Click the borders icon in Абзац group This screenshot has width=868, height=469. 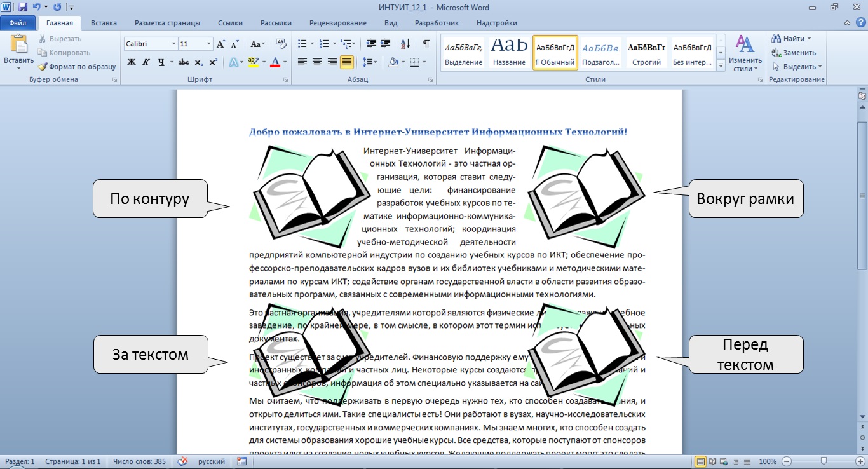click(x=415, y=62)
